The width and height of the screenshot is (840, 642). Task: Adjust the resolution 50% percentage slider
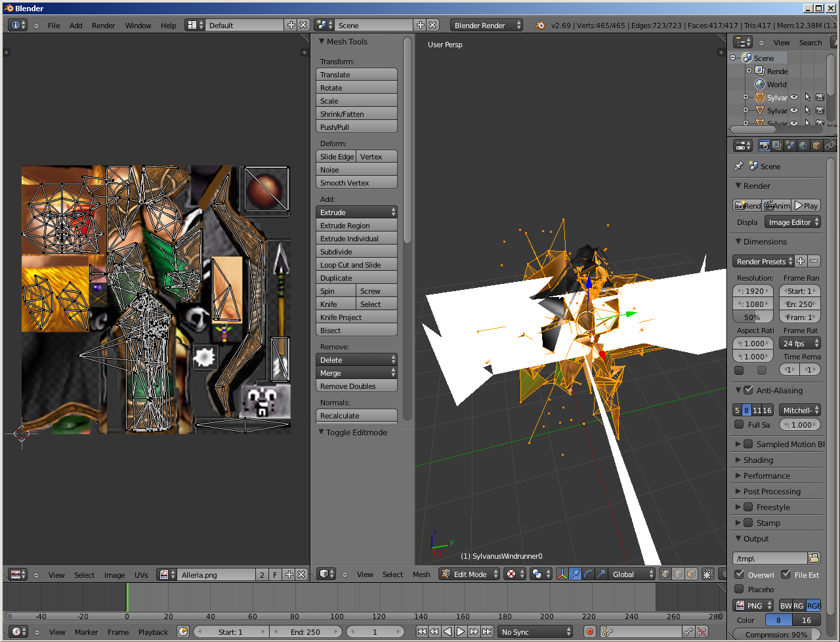[753, 317]
